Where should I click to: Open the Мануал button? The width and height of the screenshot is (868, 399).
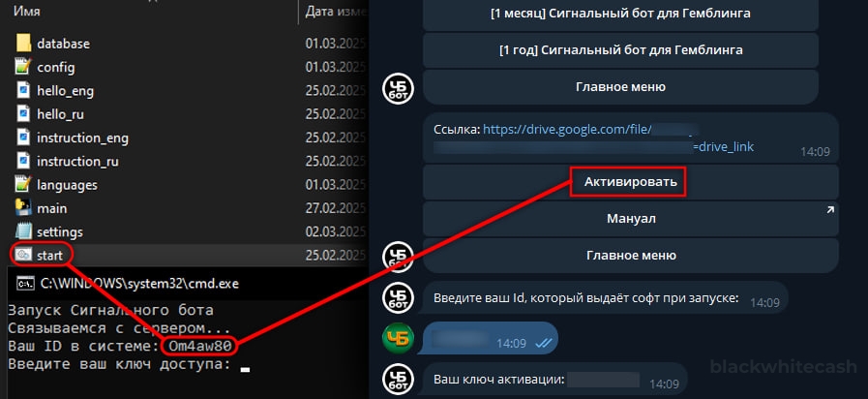[x=631, y=219]
